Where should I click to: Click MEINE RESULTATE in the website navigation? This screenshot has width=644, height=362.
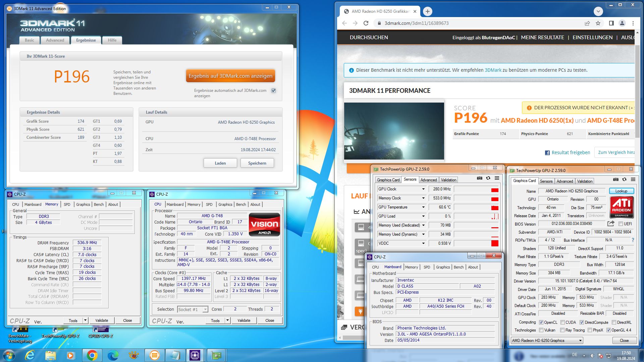point(542,38)
